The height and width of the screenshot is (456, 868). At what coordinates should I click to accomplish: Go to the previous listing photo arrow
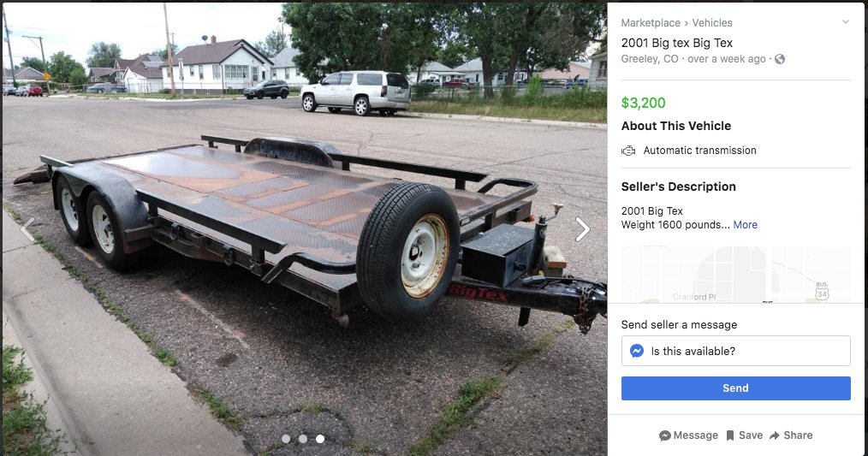[27, 229]
